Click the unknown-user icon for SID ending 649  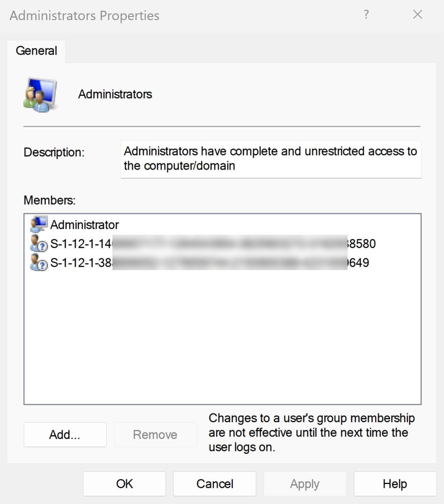click(39, 263)
